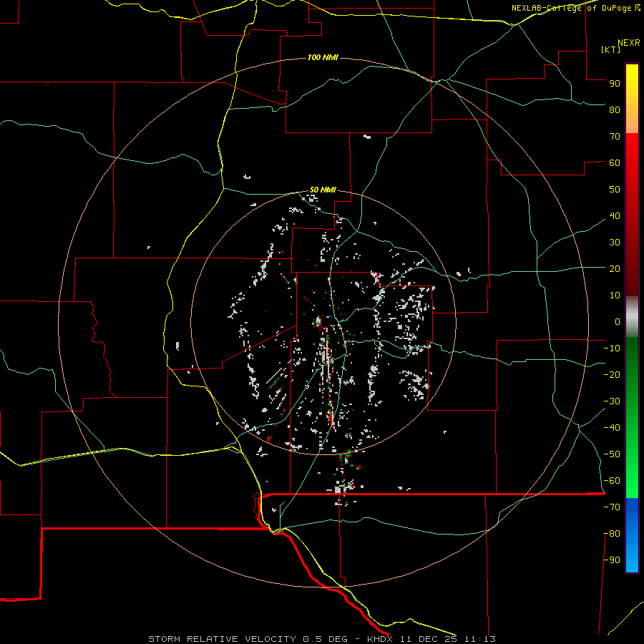This screenshot has width=644, height=644.
Task: Click the 80 value on velocity scale
Action: tap(615, 109)
